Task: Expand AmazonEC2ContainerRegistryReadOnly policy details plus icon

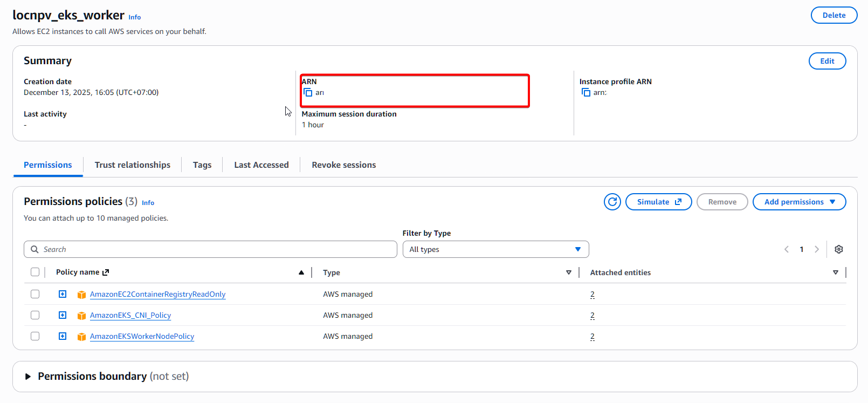Action: click(x=63, y=294)
